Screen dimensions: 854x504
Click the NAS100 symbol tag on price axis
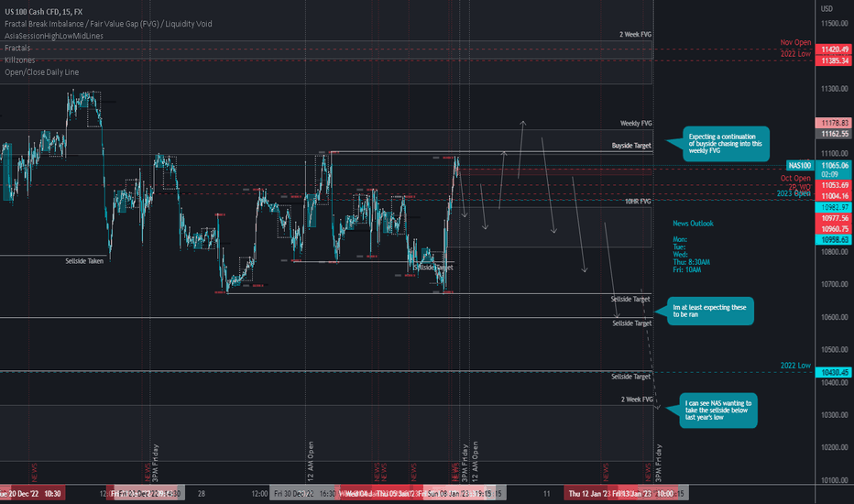pyautogui.click(x=800, y=165)
